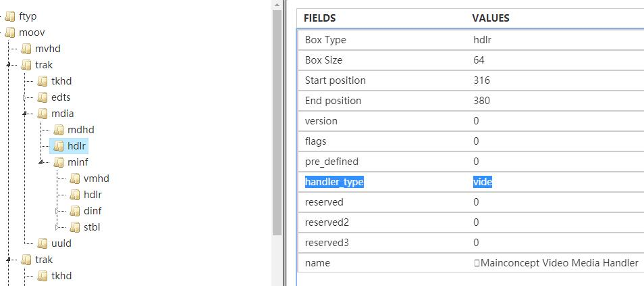This screenshot has height=286, width=644.
Task: Expand the dinf node
Action: (57, 211)
